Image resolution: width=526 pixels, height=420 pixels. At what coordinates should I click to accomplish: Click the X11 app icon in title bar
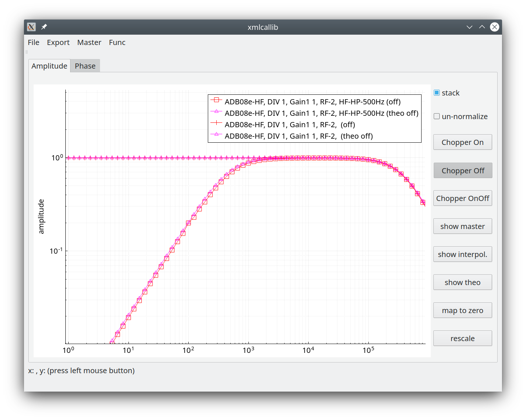pos(31,27)
